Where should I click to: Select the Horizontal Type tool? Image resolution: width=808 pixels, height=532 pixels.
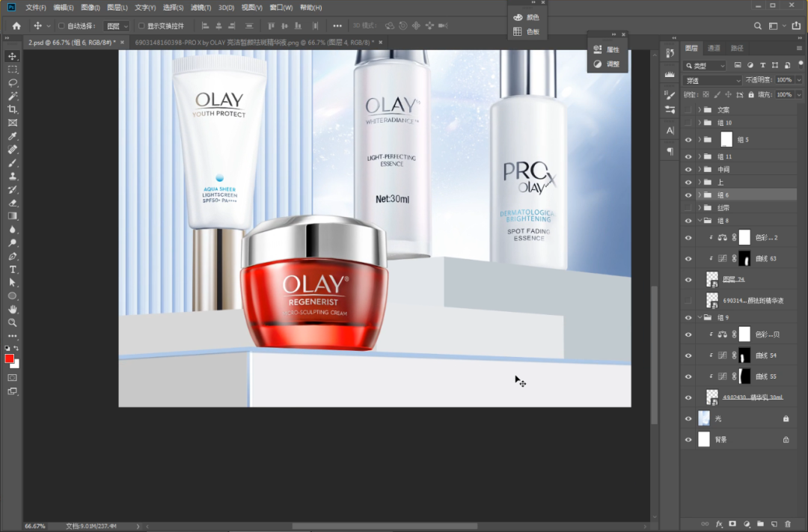[x=13, y=269]
